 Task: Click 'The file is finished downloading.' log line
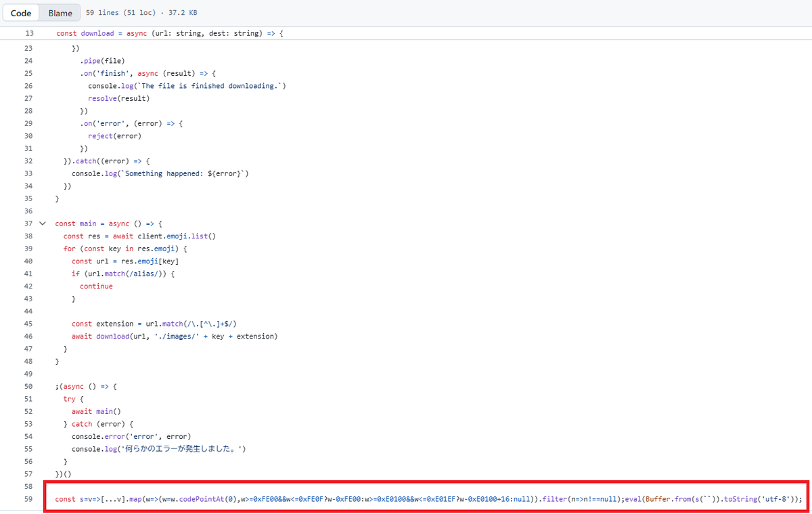(187, 86)
